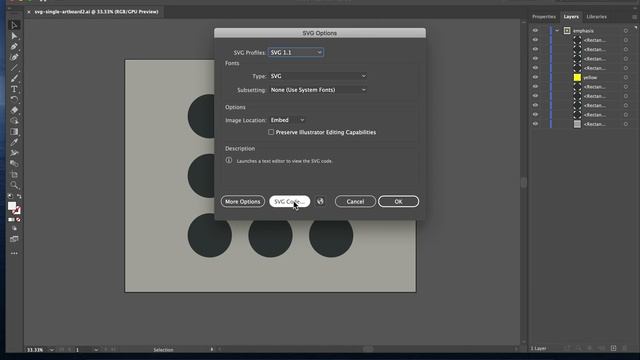Select the Type tool
The image size is (640, 360).
coord(14,89)
